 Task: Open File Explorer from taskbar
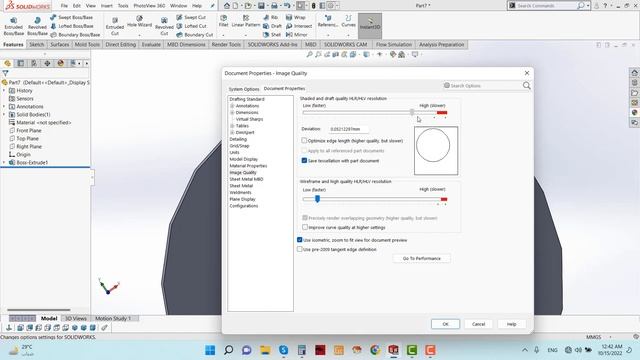(x=265, y=350)
